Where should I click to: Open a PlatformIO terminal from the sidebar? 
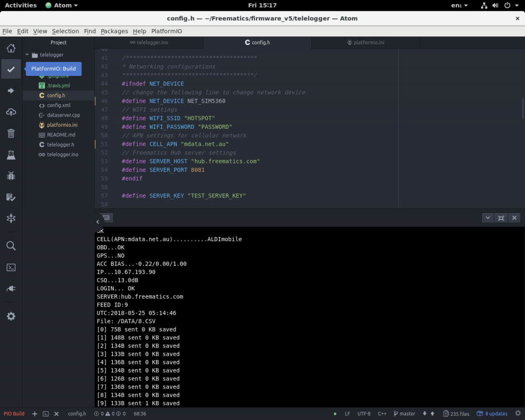(11, 267)
